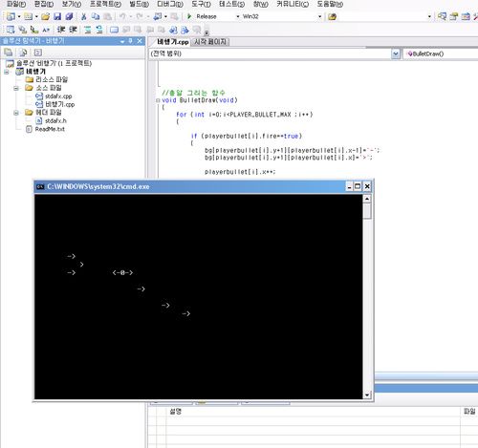Toggle auto-hide pin on Solution Explorer
This screenshot has height=448, width=478.
point(130,41)
